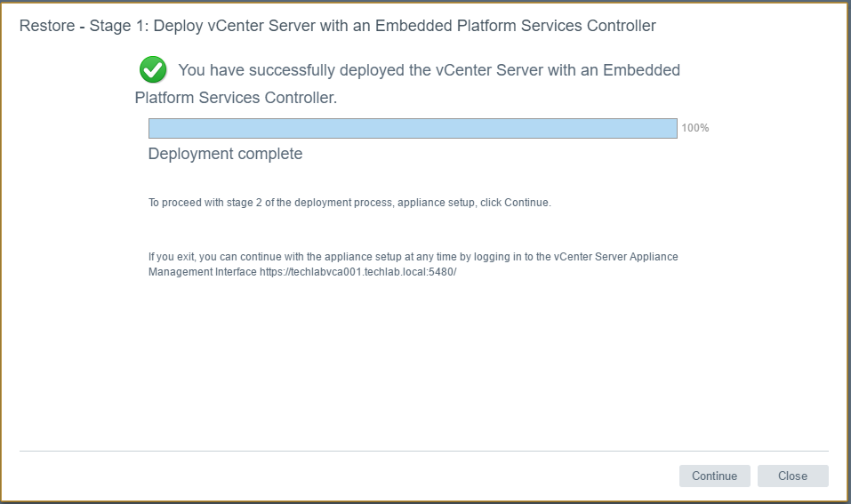Click the 'If you exit, you can continue' sentence
Image resolution: width=851 pixels, height=504 pixels.
point(413,264)
